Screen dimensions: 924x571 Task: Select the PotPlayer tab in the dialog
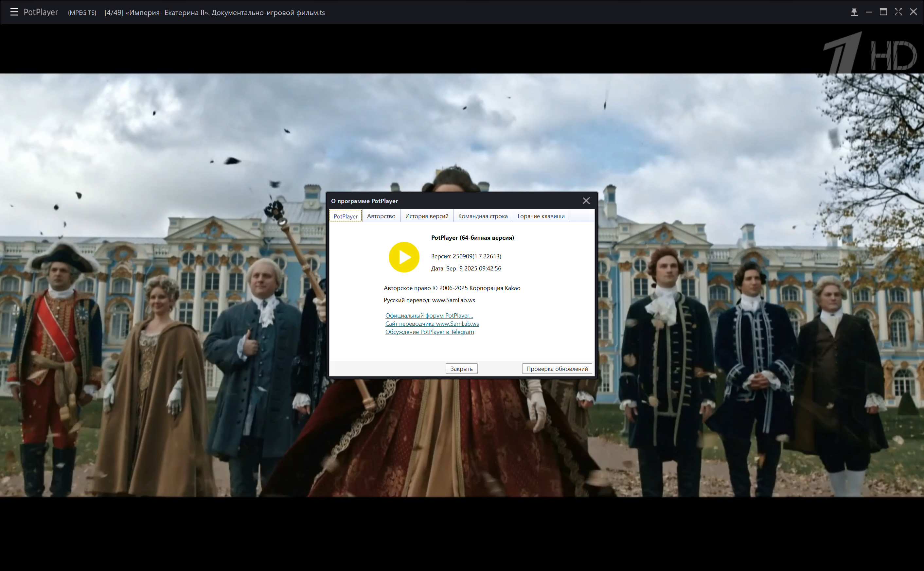[345, 216]
